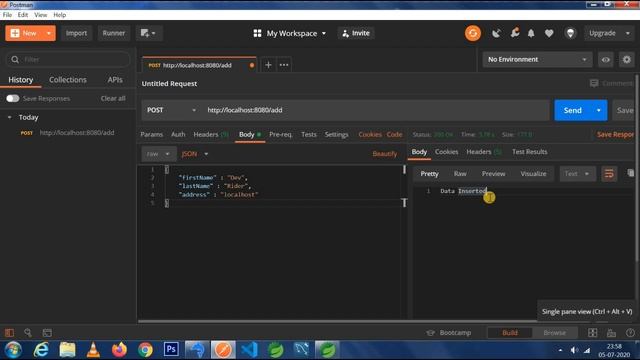
Task: Click the request URL input field
Action: click(x=376, y=110)
